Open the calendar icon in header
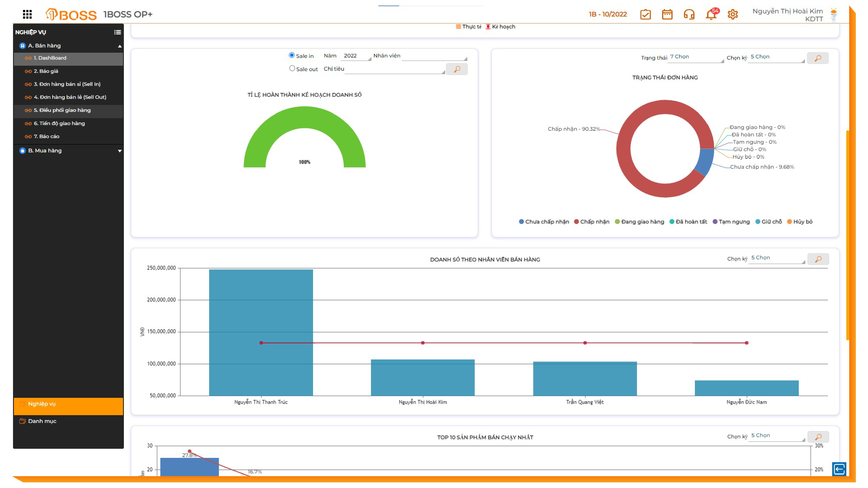 pos(667,15)
